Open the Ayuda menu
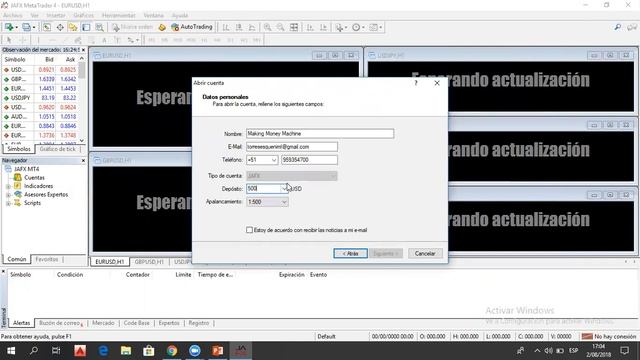The image size is (640, 360). point(180,15)
